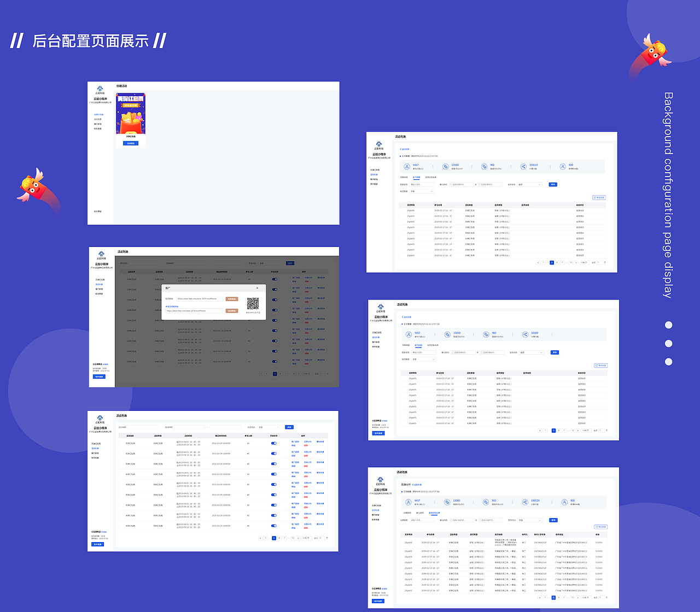The width and height of the screenshot is (700, 612).
Task: Toggle the third campaign's on/off switch
Action: click(273, 464)
